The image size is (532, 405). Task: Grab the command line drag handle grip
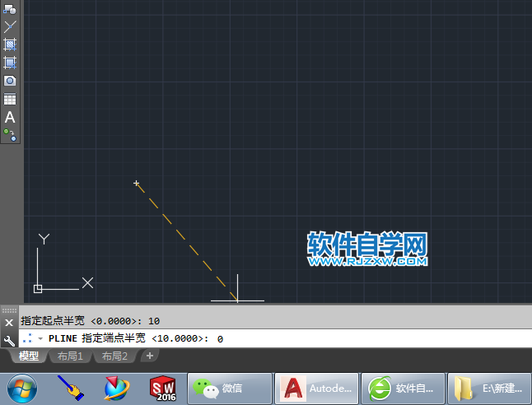coord(9,310)
